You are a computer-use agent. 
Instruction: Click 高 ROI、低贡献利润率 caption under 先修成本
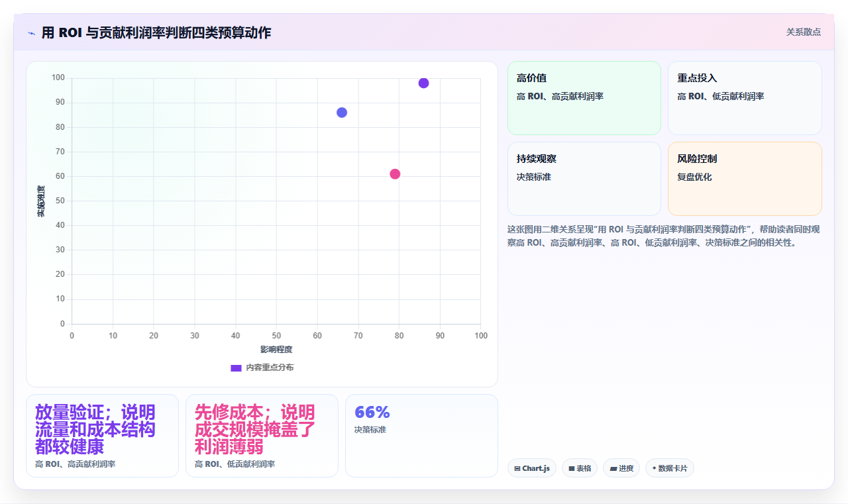click(x=235, y=464)
